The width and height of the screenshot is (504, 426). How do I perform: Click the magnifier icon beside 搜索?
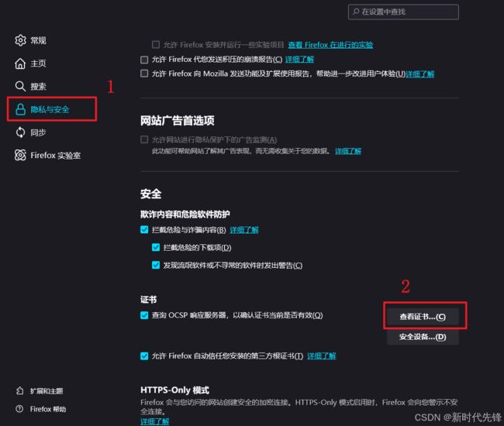[x=20, y=86]
